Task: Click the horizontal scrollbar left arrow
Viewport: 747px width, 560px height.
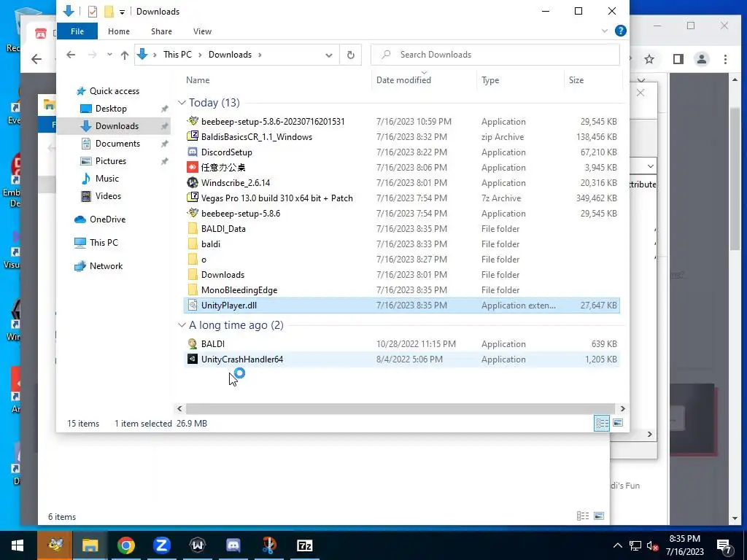Action: tap(179, 408)
